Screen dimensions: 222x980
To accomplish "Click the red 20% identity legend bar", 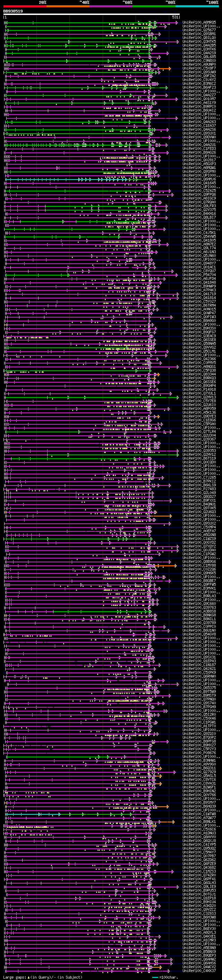I will pyautogui.click(x=25, y=6).
